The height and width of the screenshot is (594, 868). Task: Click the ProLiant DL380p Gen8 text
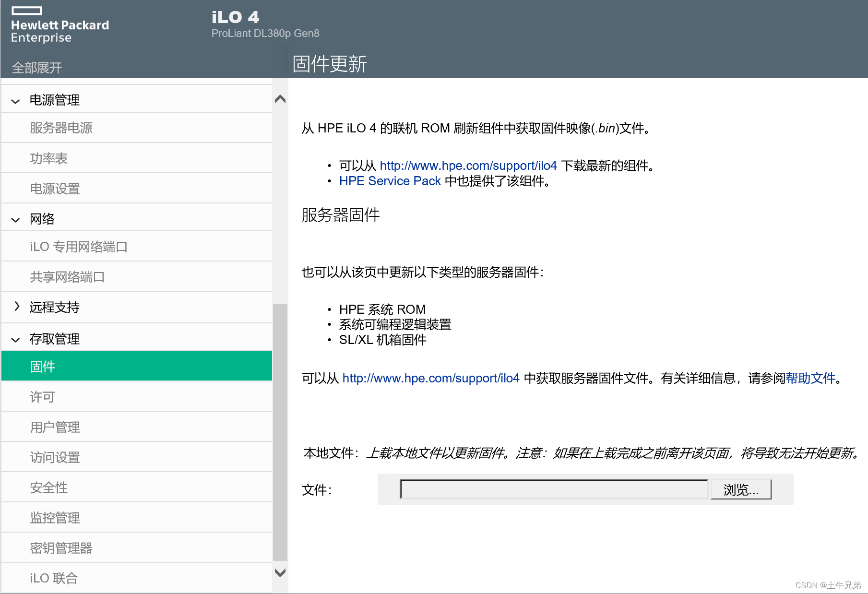click(x=265, y=33)
